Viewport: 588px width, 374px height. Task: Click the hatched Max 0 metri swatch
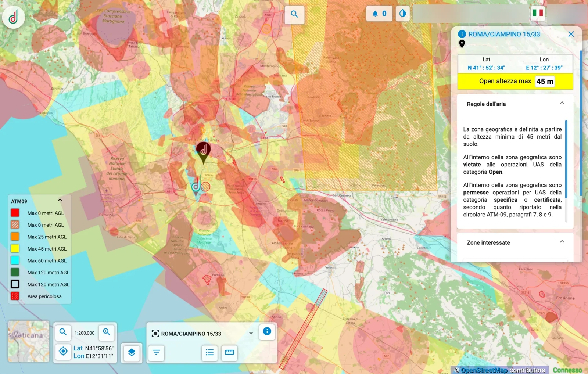pos(15,224)
